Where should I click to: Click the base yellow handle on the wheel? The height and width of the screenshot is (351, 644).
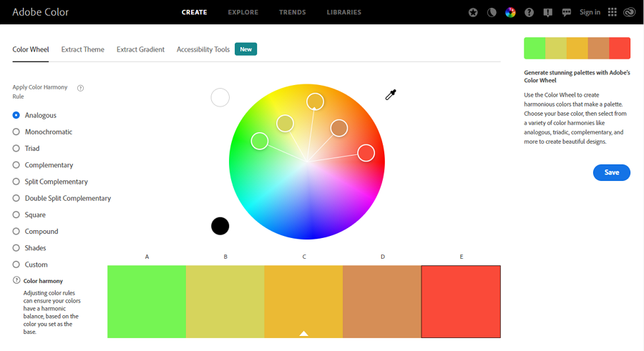tap(315, 102)
